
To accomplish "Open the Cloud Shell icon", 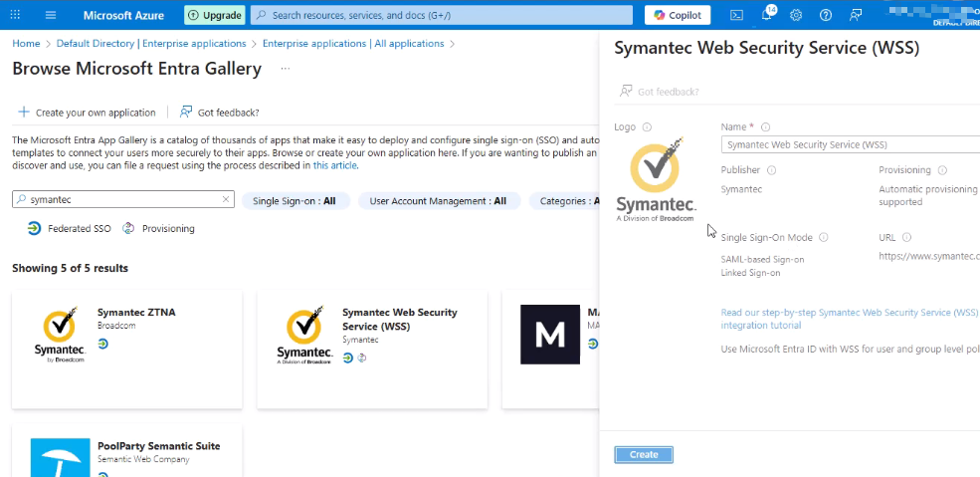I will click(x=737, y=15).
